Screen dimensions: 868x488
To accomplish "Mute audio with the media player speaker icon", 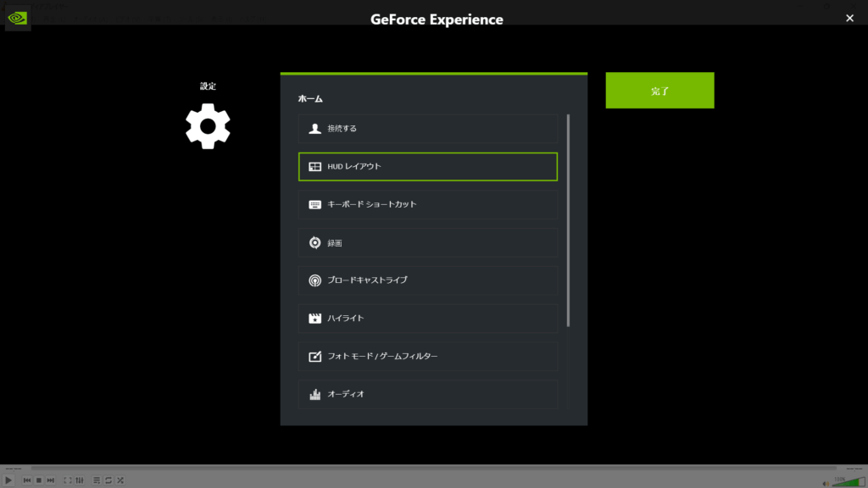I will click(x=826, y=483).
